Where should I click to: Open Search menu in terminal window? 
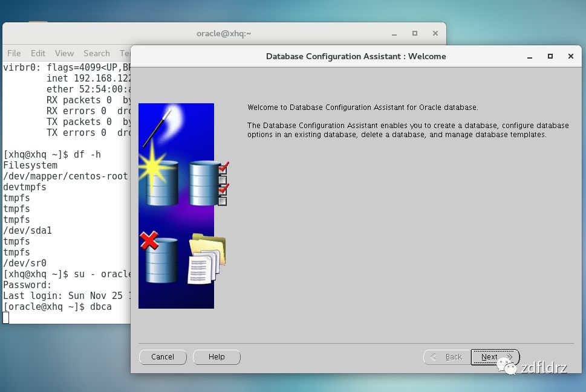point(96,53)
